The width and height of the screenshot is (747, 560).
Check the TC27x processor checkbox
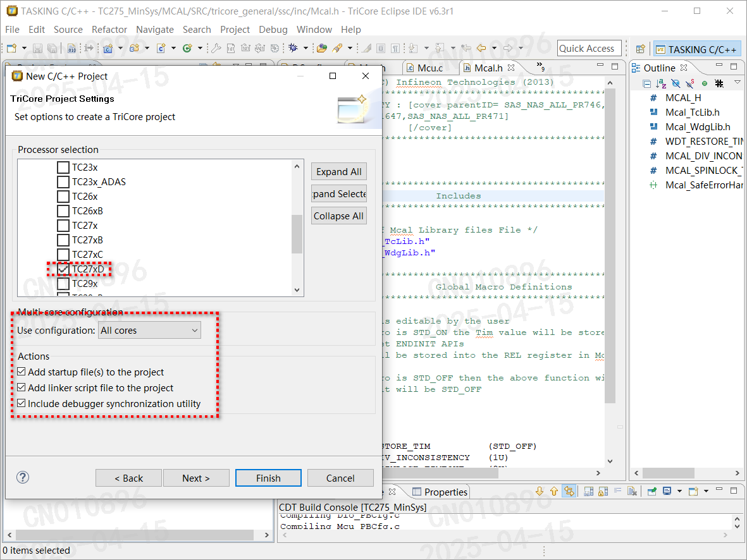pos(63,225)
